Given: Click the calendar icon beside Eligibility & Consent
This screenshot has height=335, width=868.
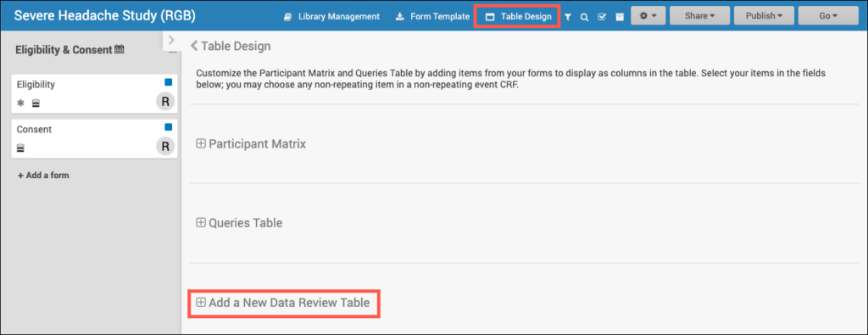Looking at the screenshot, I should 119,49.
